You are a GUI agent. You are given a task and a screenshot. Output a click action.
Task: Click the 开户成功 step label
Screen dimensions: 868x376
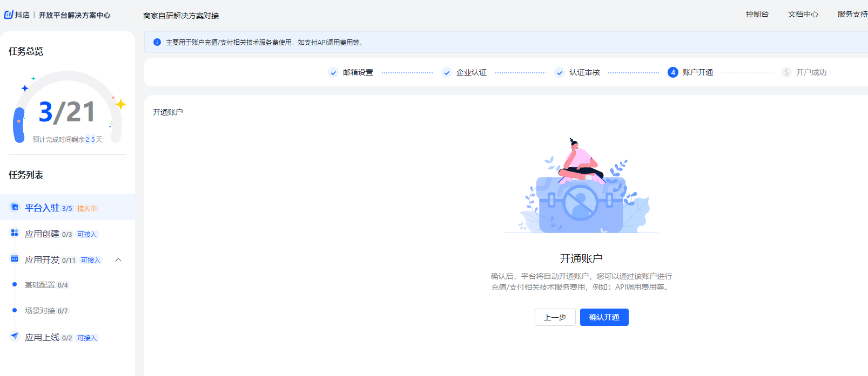pos(811,72)
